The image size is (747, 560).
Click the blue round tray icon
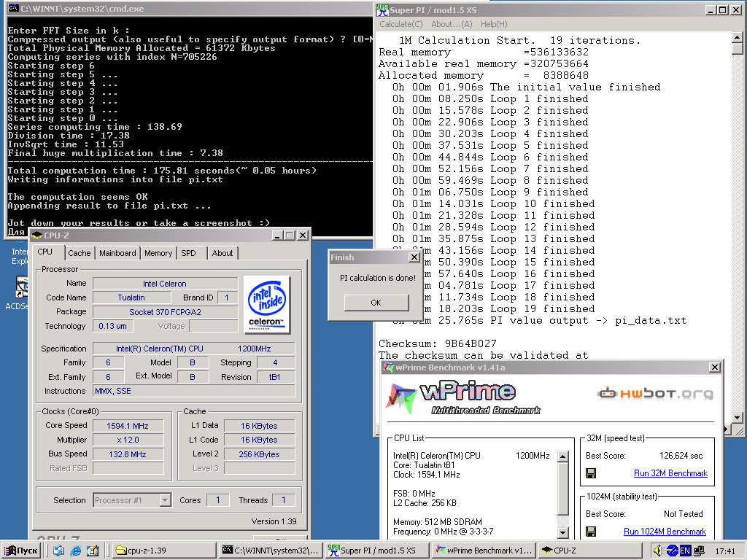click(x=672, y=551)
